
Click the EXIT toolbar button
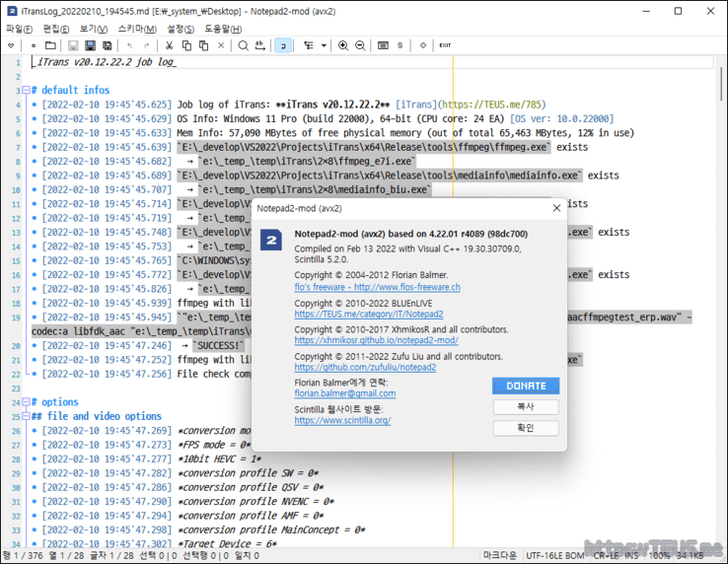click(x=445, y=45)
